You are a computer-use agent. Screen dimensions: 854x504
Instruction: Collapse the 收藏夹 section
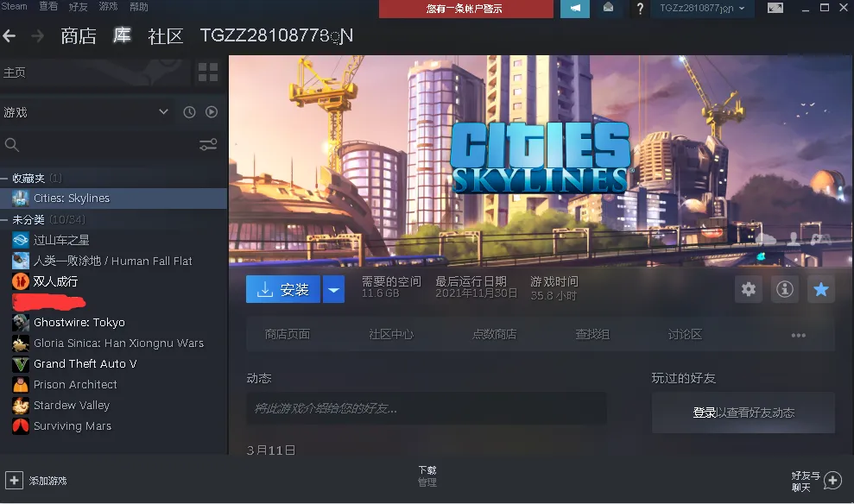click(x=5, y=178)
